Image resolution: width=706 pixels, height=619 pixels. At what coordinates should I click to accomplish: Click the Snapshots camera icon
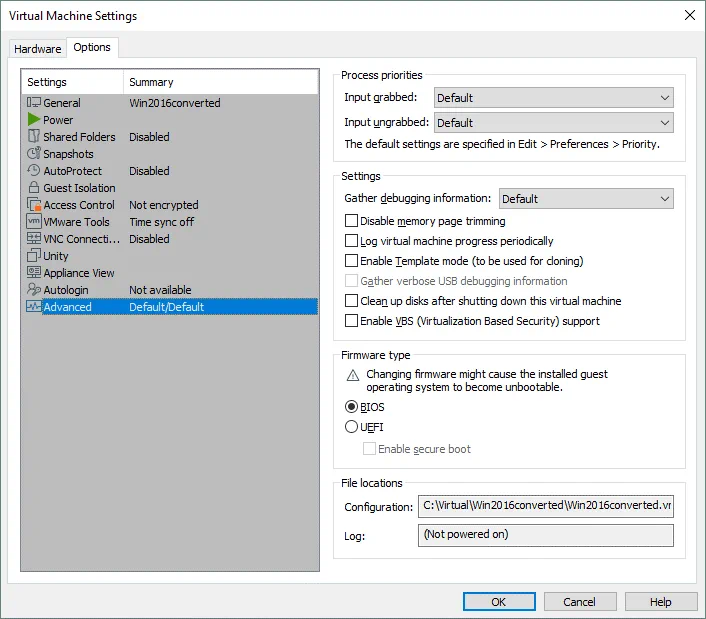coord(34,154)
